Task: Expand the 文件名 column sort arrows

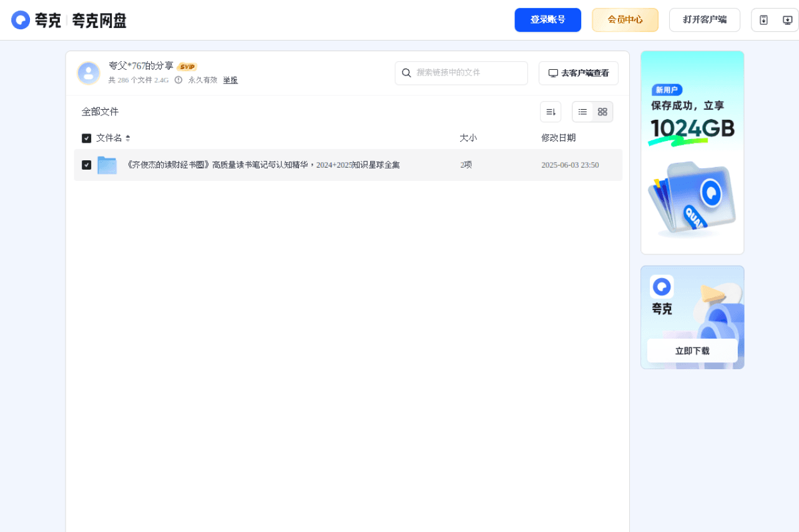Action: tap(129, 138)
